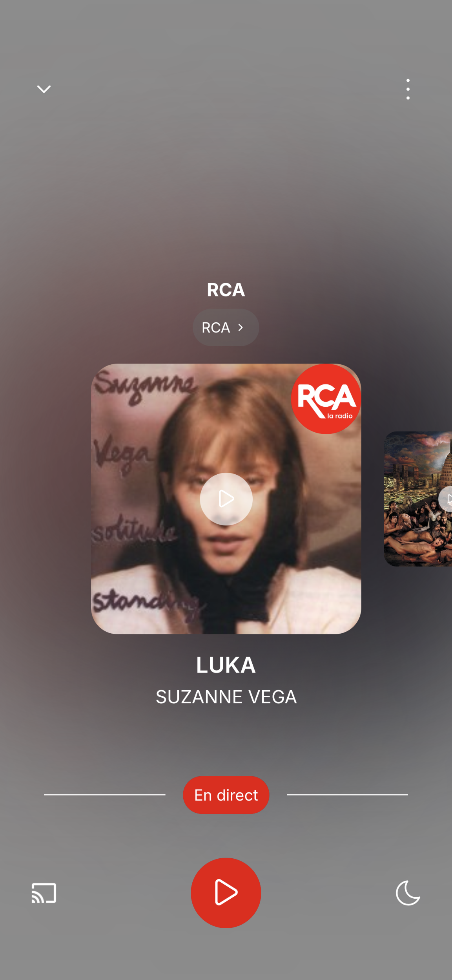Open the RCA station chip
The image size is (452, 980).
(226, 327)
